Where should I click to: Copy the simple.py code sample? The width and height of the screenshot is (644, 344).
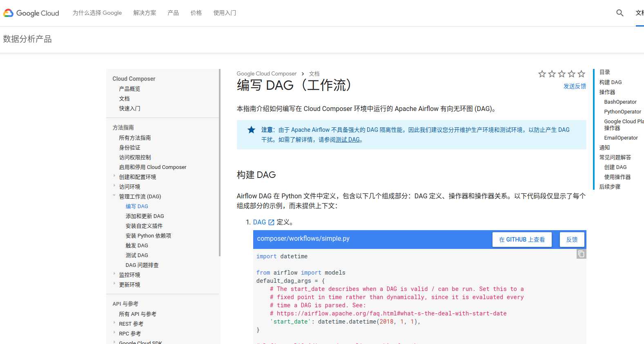581,254
